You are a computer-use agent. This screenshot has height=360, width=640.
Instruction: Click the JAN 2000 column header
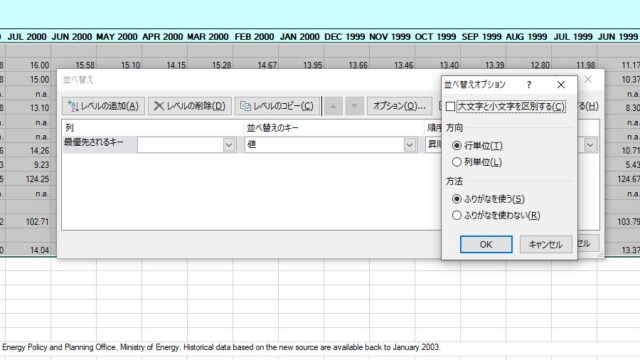coord(300,37)
